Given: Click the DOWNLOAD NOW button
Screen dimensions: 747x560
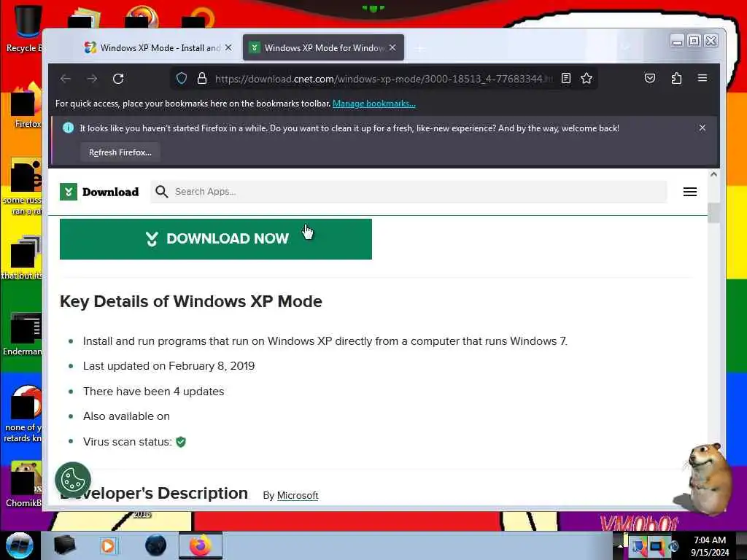Looking at the screenshot, I should (216, 239).
